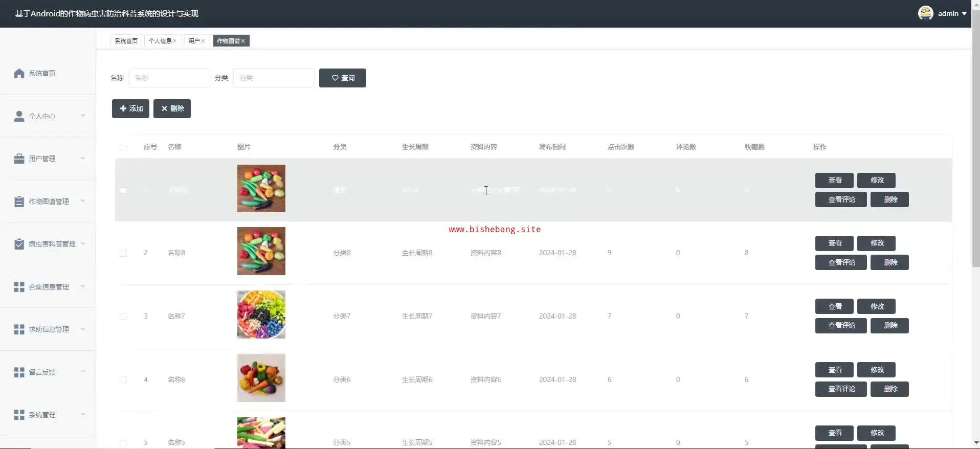This screenshot has width=980, height=449.
Task: Click the 分类6 cell
Action: pyautogui.click(x=342, y=379)
